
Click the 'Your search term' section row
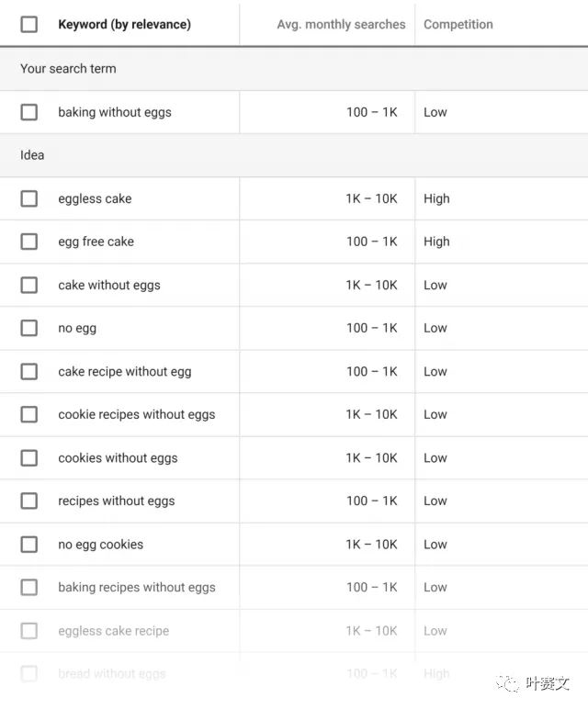point(68,69)
